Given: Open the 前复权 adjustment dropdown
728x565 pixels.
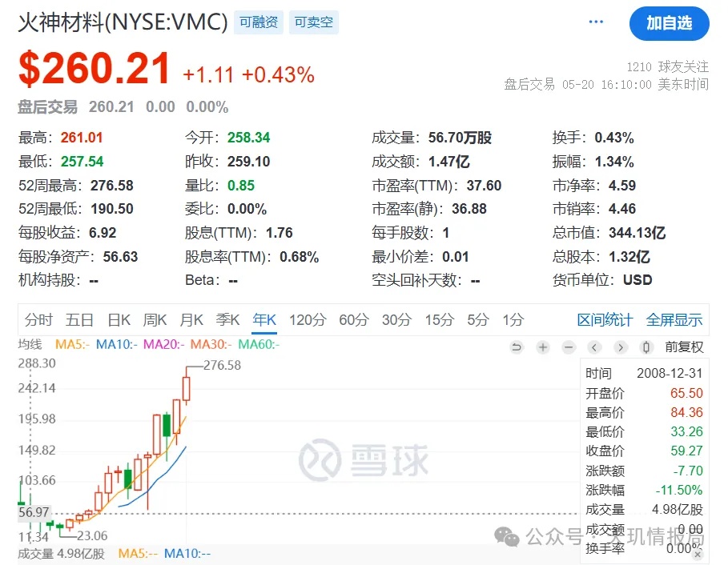Looking at the screenshot, I should (x=684, y=347).
